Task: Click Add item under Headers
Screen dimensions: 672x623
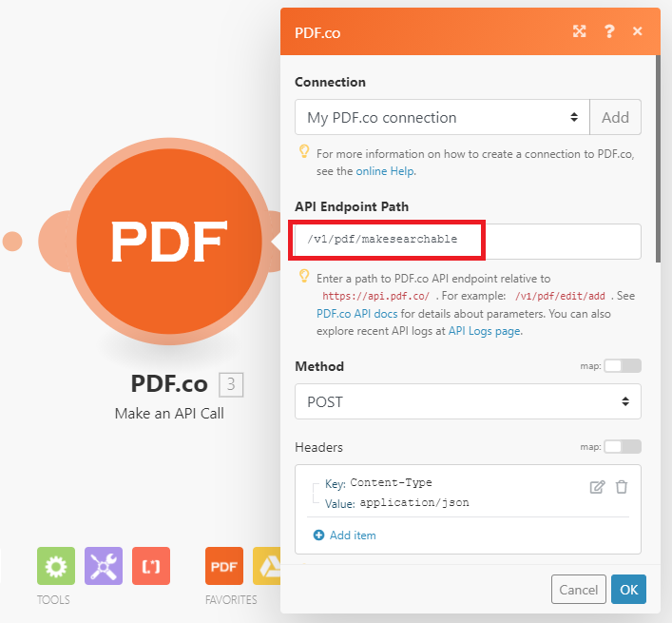Action: pyautogui.click(x=345, y=535)
